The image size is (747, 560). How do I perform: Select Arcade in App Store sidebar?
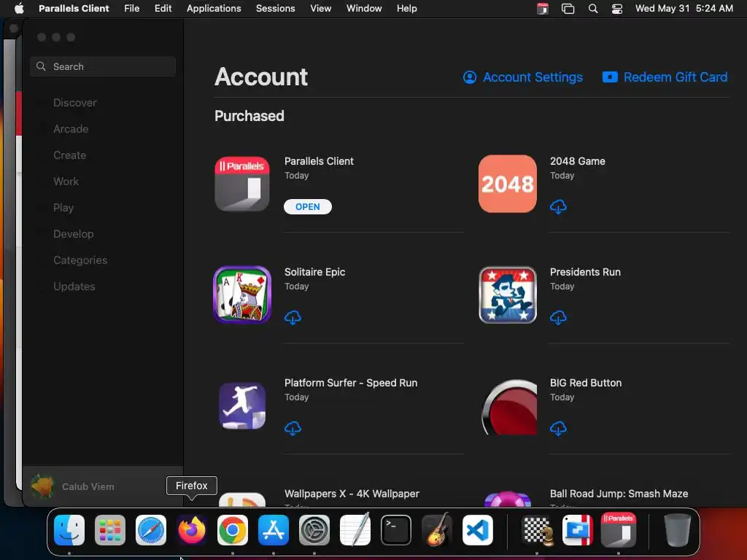pyautogui.click(x=71, y=129)
